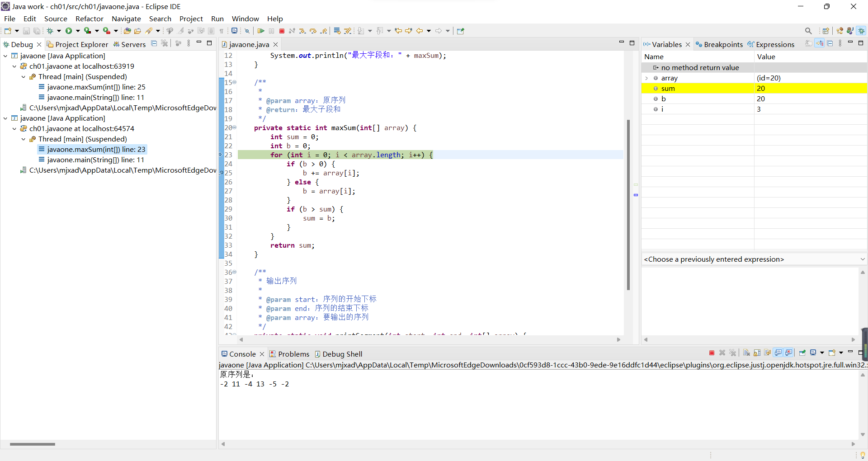Click the Drop to Frame icon

click(x=337, y=31)
